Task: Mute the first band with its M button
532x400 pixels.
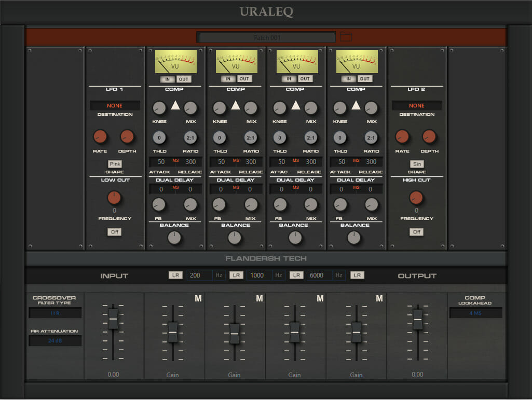Action: (x=198, y=299)
